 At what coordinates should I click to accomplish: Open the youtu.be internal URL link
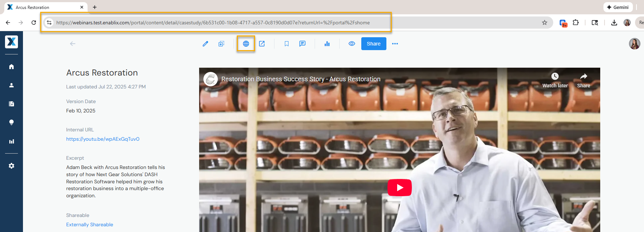point(103,139)
